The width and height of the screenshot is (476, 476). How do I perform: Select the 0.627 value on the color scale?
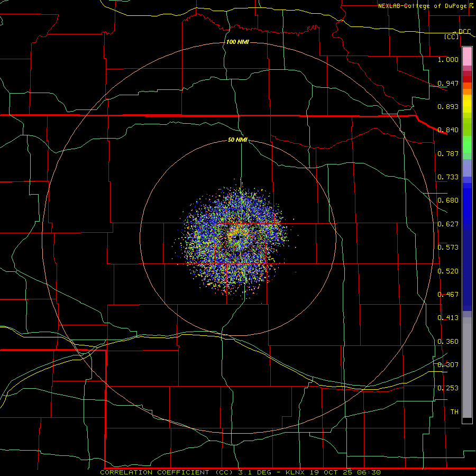pyautogui.click(x=448, y=224)
